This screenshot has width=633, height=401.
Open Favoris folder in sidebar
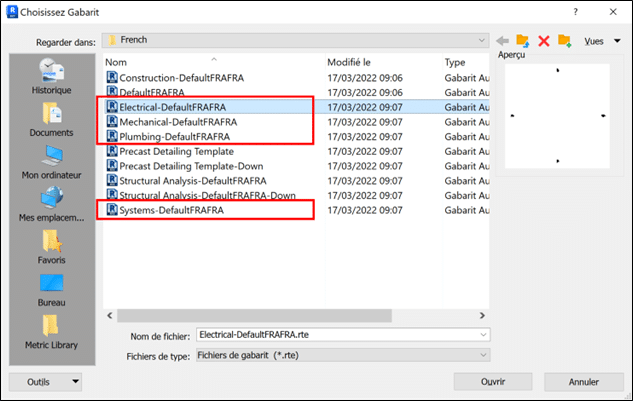[x=51, y=247]
